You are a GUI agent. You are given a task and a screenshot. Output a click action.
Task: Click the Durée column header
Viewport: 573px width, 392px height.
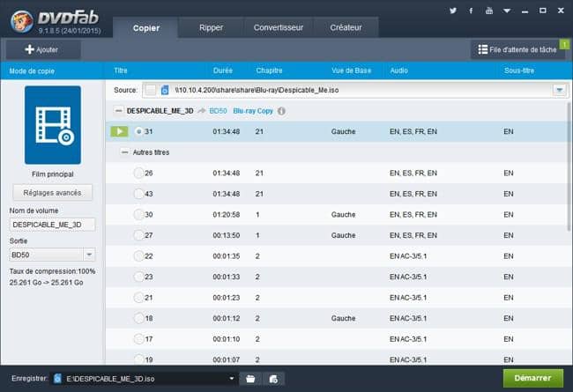click(x=223, y=70)
